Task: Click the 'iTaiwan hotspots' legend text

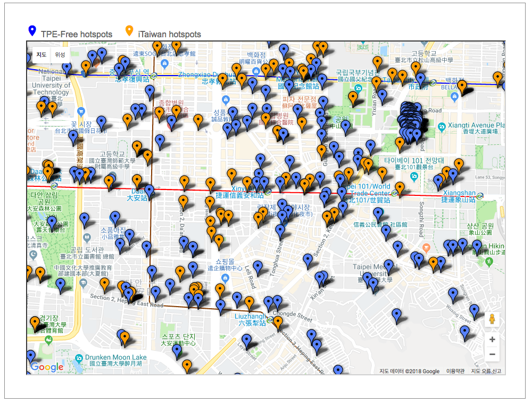Action: pos(169,34)
